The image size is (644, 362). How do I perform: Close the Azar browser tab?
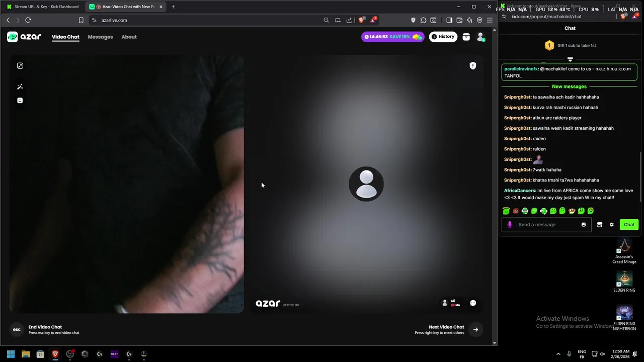click(161, 7)
